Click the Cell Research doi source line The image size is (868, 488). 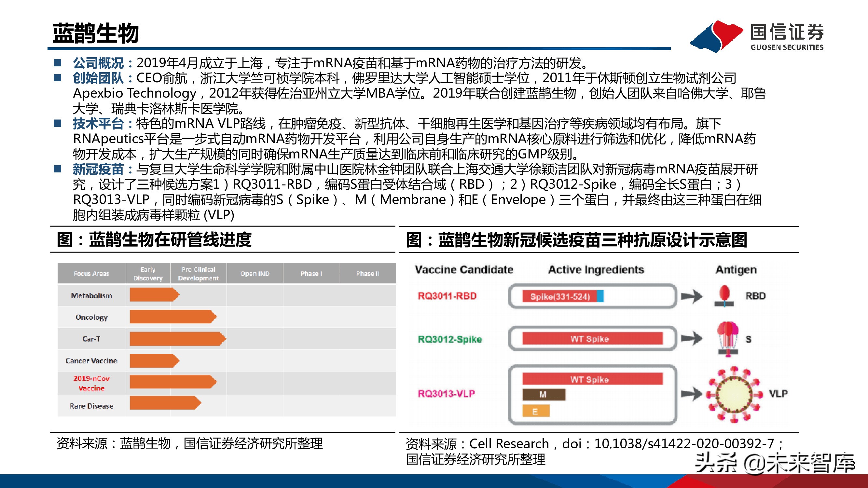[x=595, y=444]
